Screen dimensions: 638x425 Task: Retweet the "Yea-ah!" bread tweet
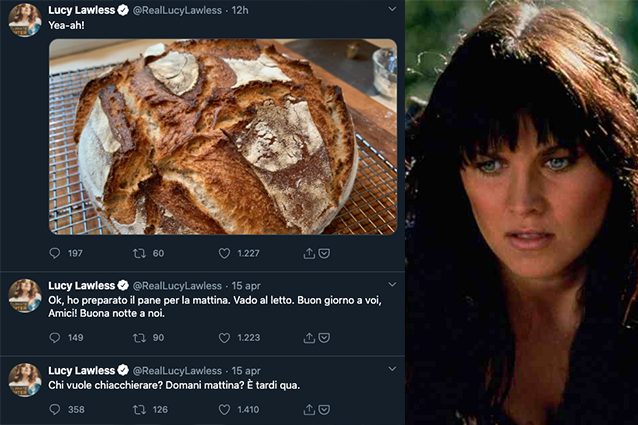pos(140,254)
